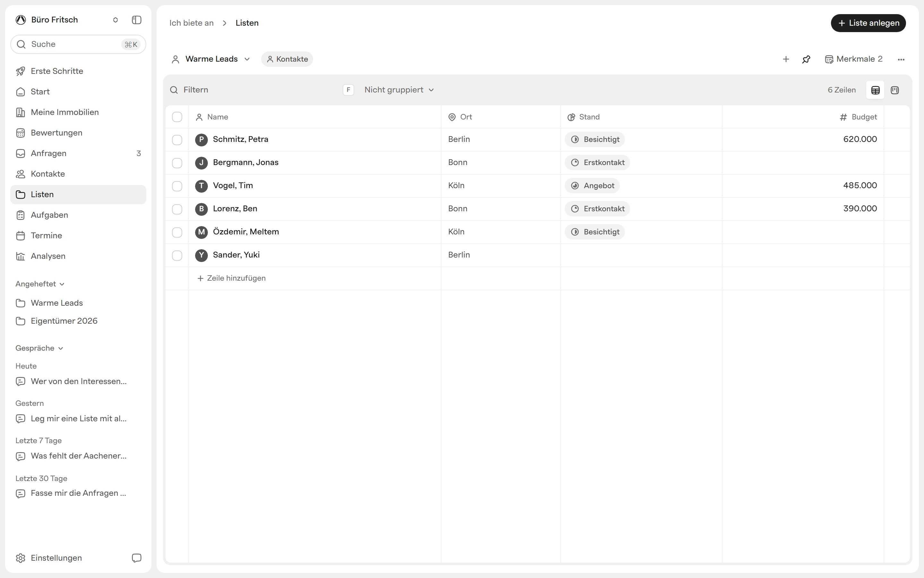Image resolution: width=924 pixels, height=578 pixels.
Task: Open pinned list Eigentümer 2026
Action: click(78, 321)
